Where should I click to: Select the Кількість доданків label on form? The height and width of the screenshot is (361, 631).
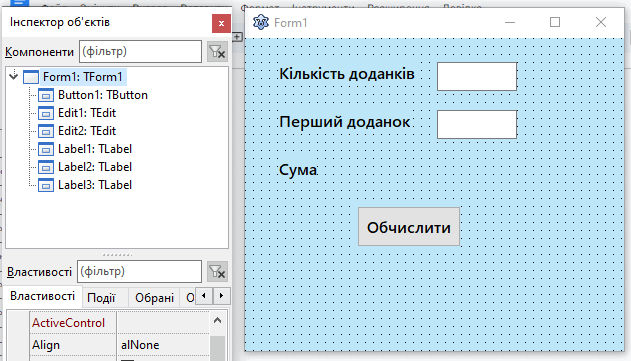(x=346, y=74)
